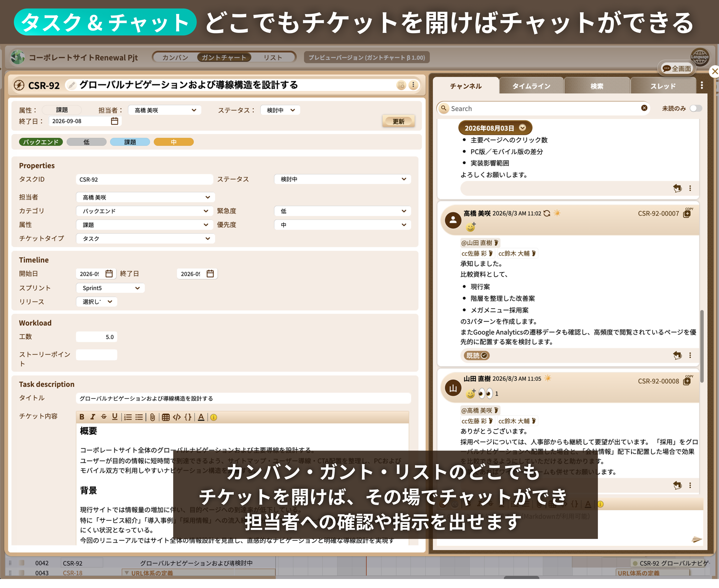Open header ステータス dropdown showing 検討中
The width and height of the screenshot is (719, 588).
(280, 110)
